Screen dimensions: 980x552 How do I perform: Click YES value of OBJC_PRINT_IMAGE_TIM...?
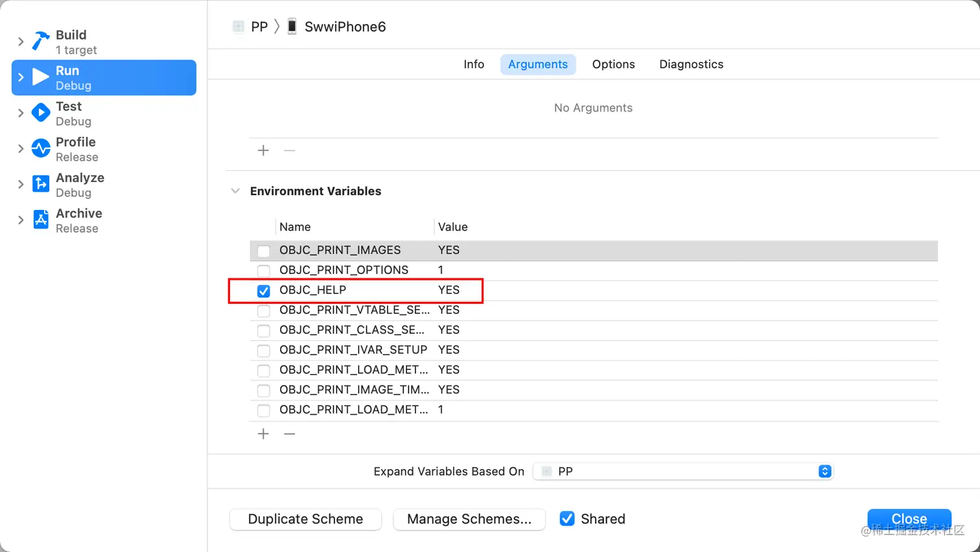click(449, 390)
